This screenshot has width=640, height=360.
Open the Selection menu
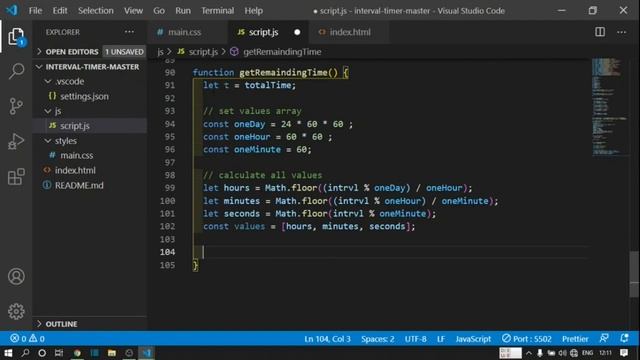point(96,11)
